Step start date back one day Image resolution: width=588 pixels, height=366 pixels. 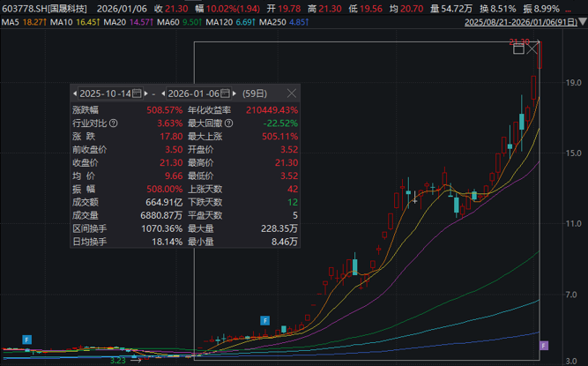76,93
